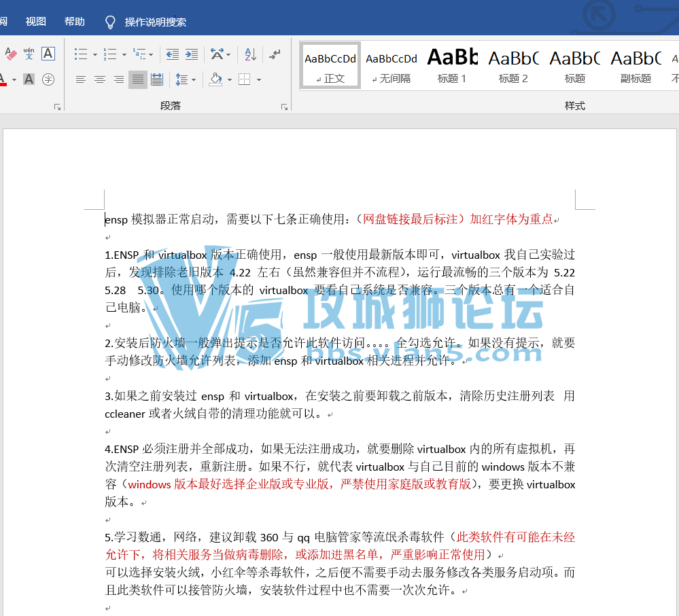Open the shading color dropdown arrow

(230, 79)
